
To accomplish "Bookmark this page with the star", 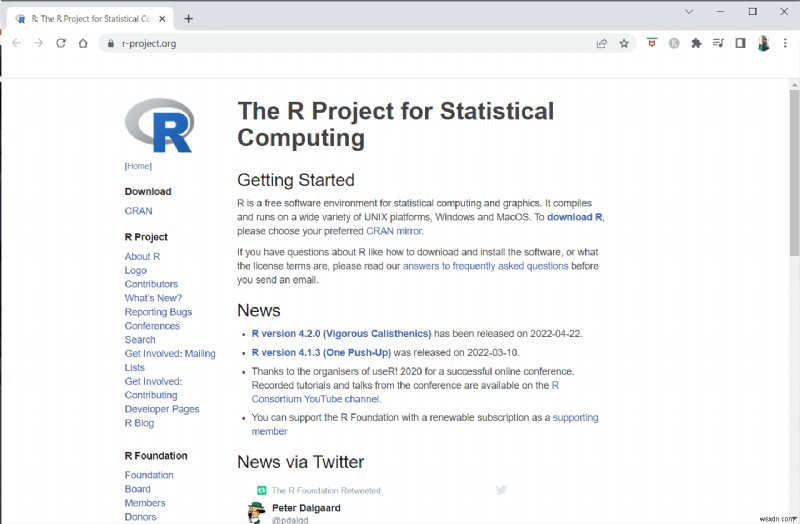I will point(624,43).
